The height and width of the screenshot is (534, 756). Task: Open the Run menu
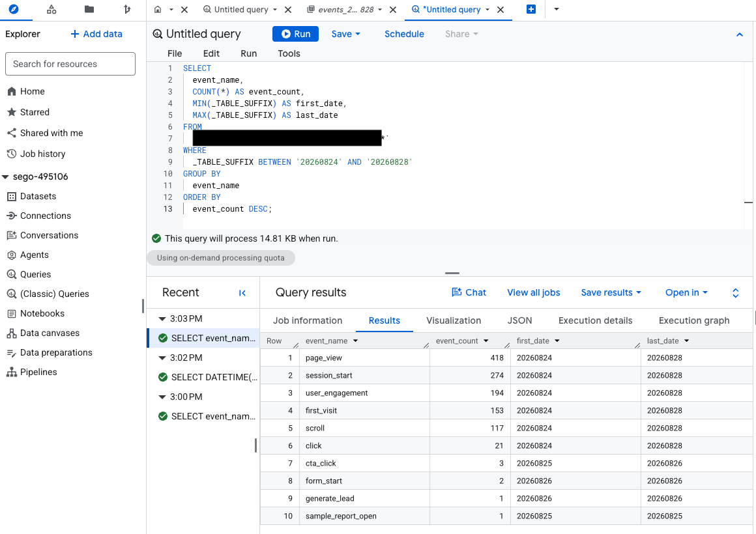(x=249, y=53)
